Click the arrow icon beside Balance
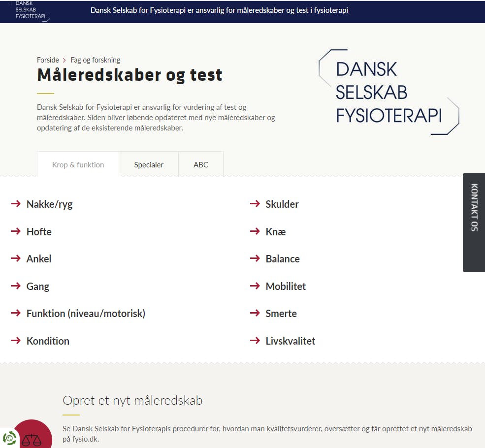 (x=255, y=258)
